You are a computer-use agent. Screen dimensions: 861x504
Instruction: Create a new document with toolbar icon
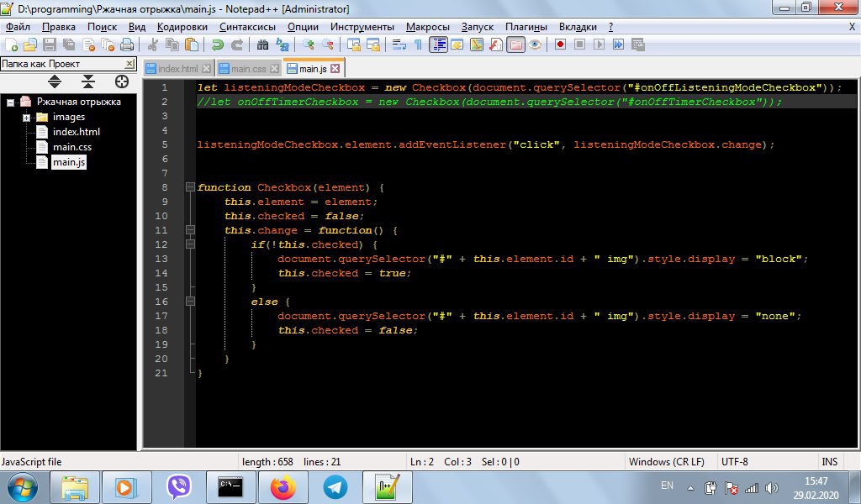click(x=12, y=45)
